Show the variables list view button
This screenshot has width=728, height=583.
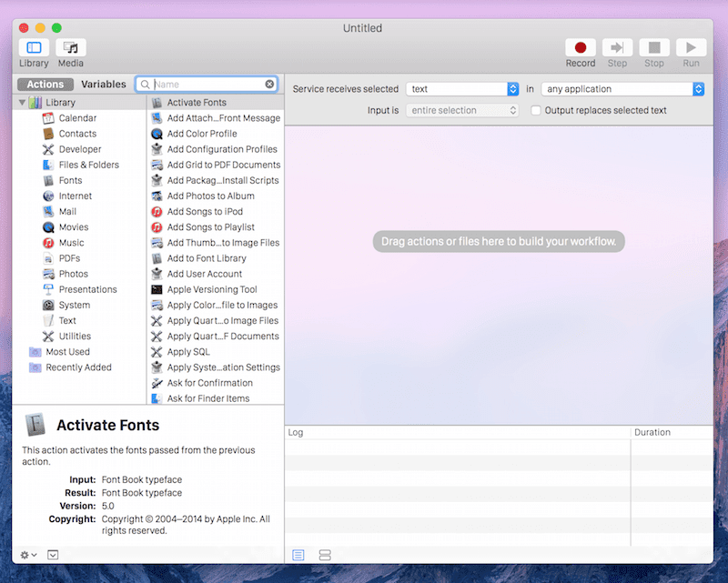coord(325,555)
